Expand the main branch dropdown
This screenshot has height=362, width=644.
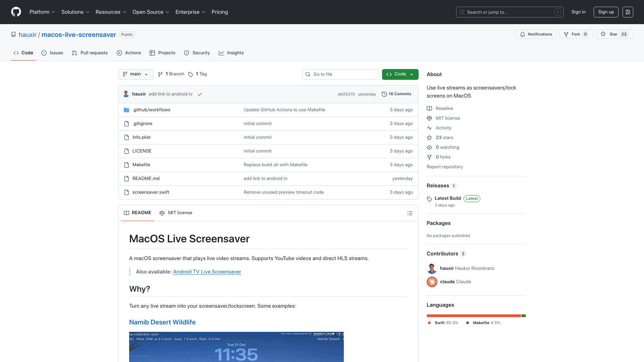(x=136, y=74)
